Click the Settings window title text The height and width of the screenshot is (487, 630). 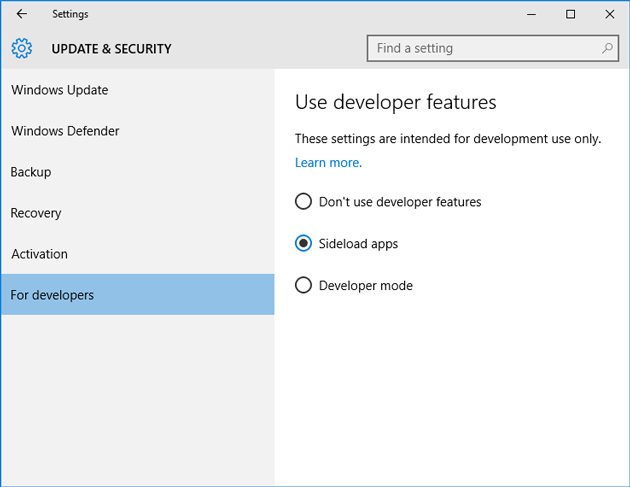(x=70, y=14)
